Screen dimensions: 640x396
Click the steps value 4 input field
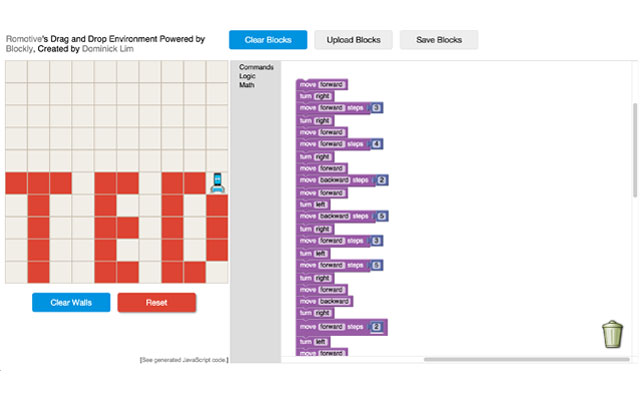pos(376,144)
